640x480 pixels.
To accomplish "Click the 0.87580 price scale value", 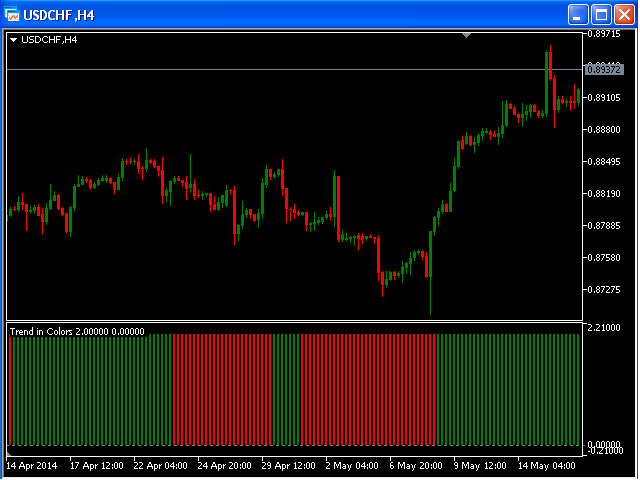I will click(x=604, y=258).
